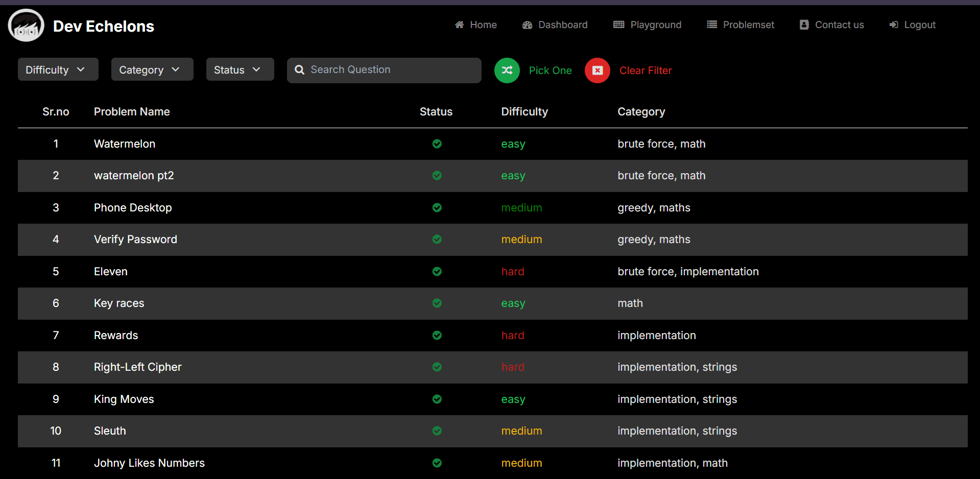Click the logout arrow icon
Viewport: 980px width, 479px height.
tap(894, 25)
